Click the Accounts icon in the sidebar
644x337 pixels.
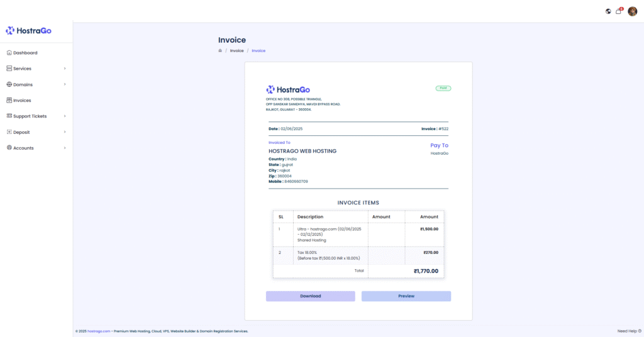tap(9, 148)
